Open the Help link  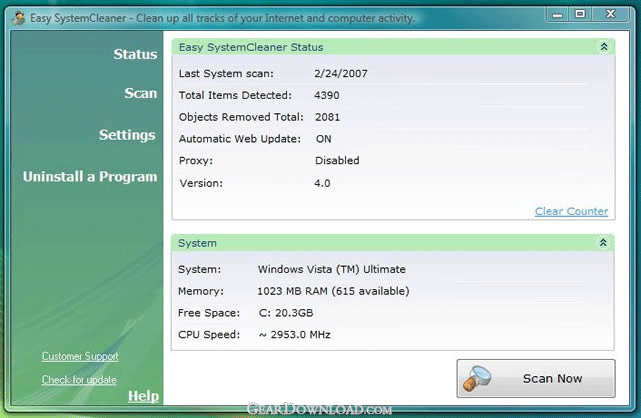click(x=143, y=396)
